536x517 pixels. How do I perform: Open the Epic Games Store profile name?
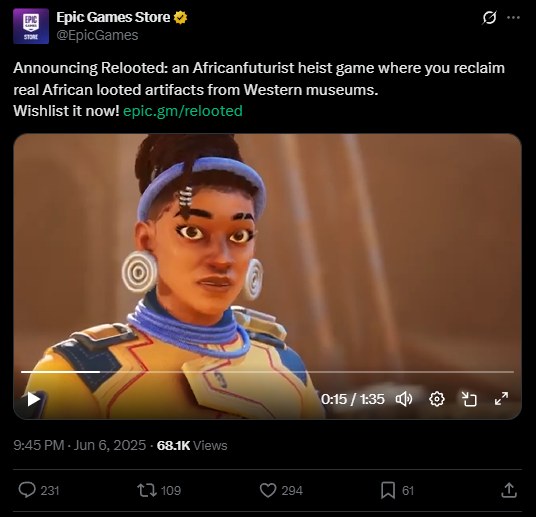[113, 17]
